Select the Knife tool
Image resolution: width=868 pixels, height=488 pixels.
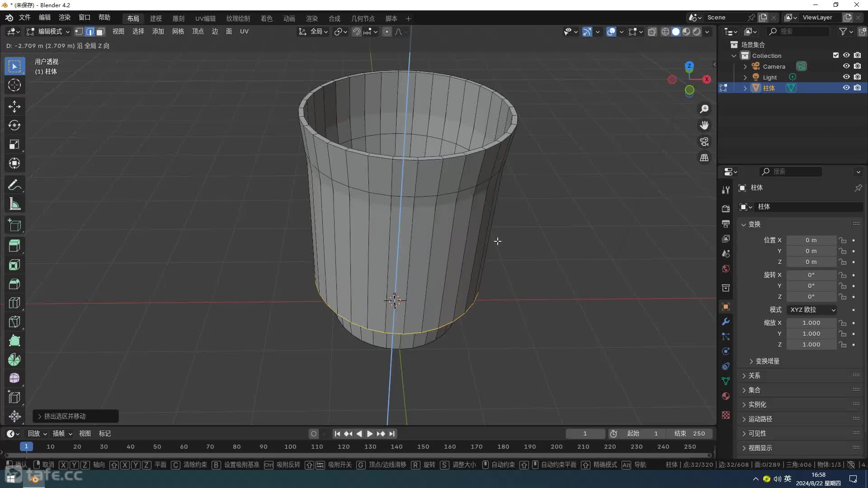point(14,322)
